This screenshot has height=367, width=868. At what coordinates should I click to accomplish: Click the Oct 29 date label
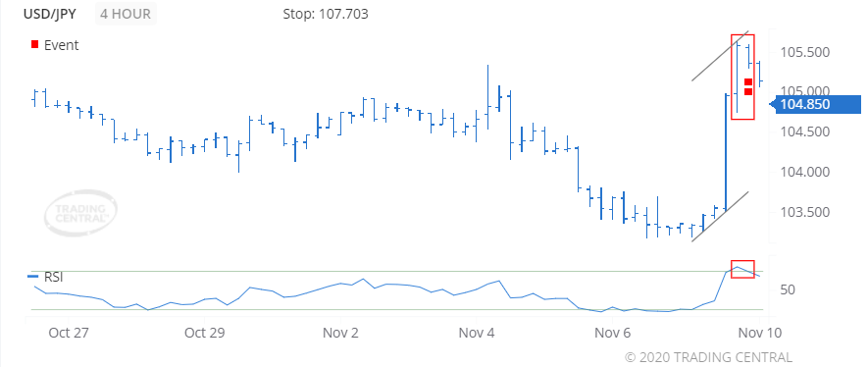click(x=205, y=334)
